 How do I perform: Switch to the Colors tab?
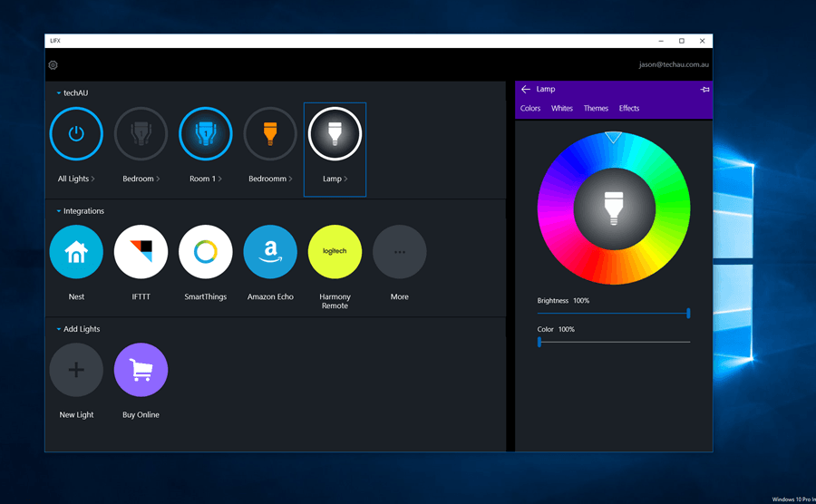(x=530, y=108)
